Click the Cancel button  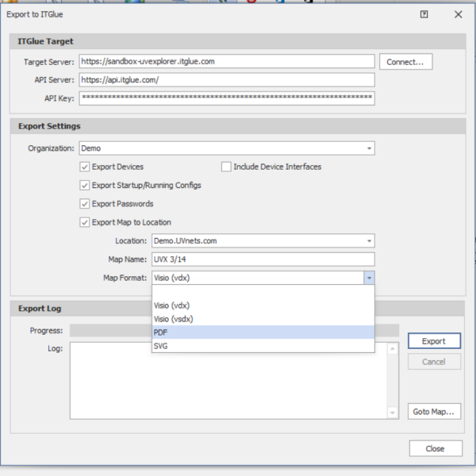[x=434, y=362]
